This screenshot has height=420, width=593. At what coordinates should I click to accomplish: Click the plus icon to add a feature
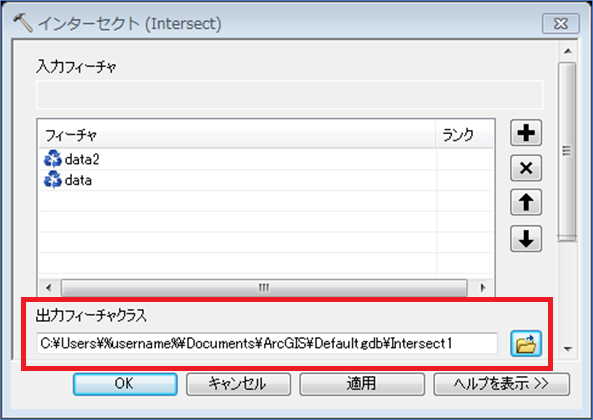click(x=526, y=133)
